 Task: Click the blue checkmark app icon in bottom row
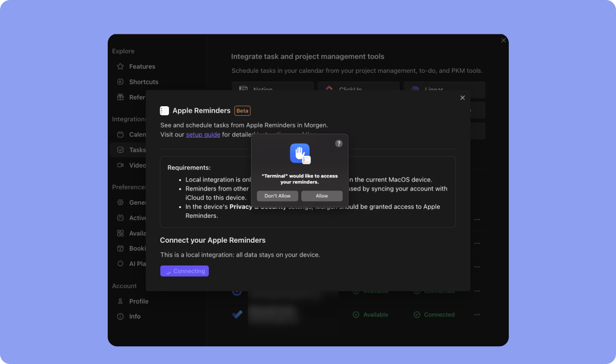237,314
